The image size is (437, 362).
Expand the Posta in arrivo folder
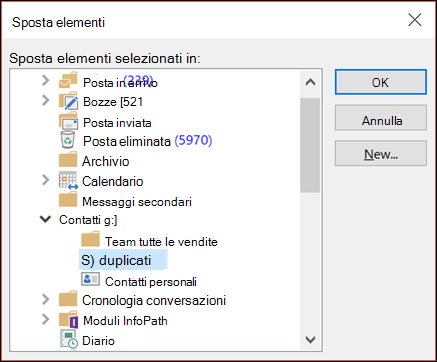(x=46, y=80)
